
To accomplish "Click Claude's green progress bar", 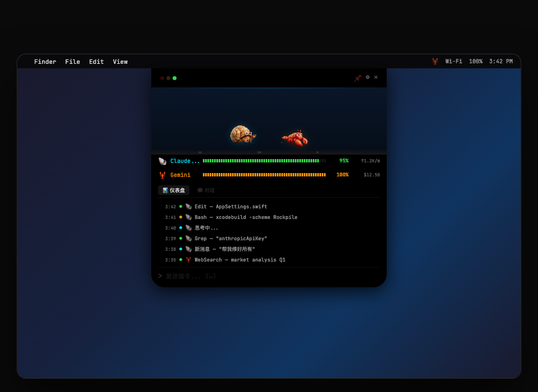I will pyautogui.click(x=264, y=161).
